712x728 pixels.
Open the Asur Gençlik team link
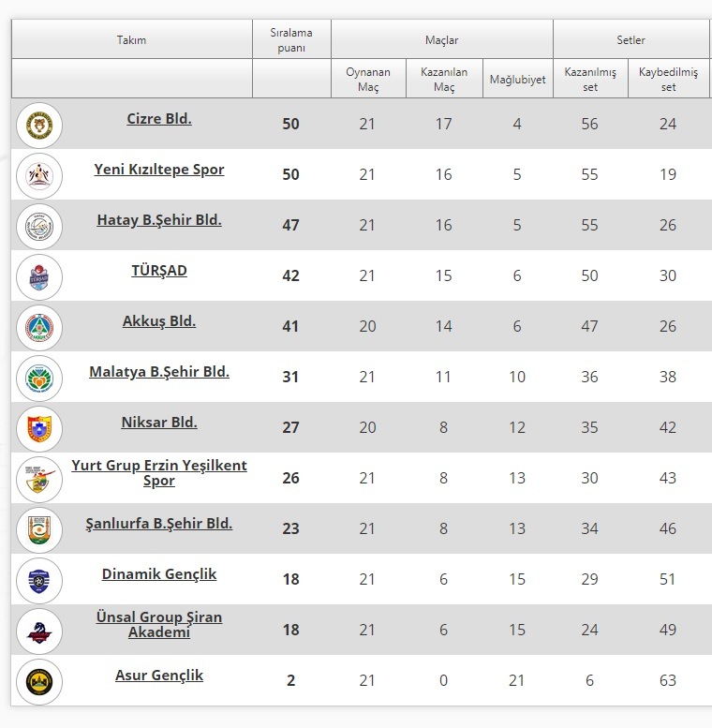(159, 675)
